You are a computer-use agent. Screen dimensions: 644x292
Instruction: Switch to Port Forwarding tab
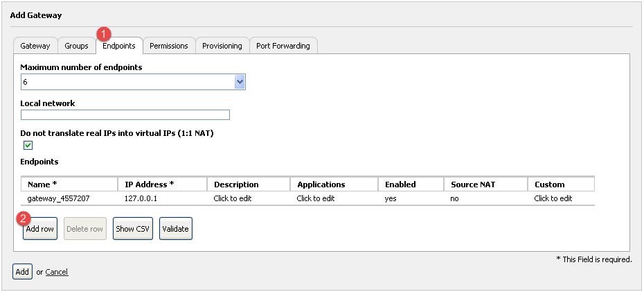pyautogui.click(x=283, y=46)
